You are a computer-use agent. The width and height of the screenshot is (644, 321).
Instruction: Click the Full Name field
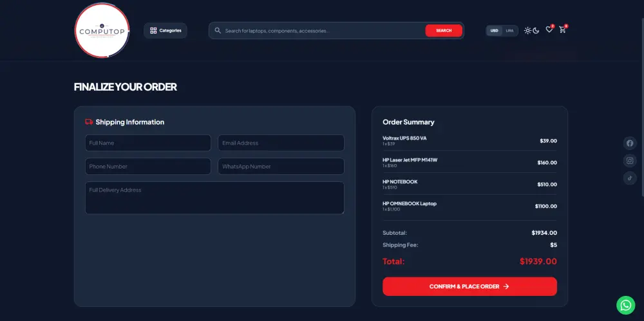[x=148, y=143]
